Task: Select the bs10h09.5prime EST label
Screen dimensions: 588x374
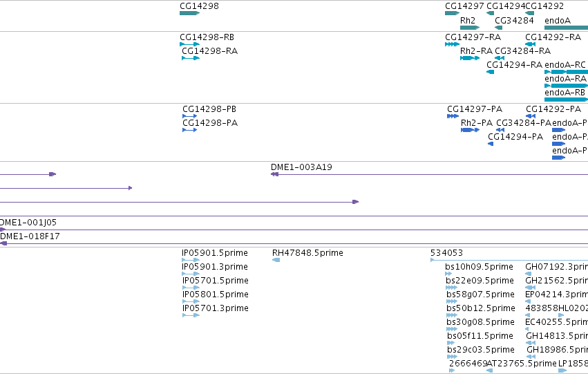Action: tap(479, 267)
